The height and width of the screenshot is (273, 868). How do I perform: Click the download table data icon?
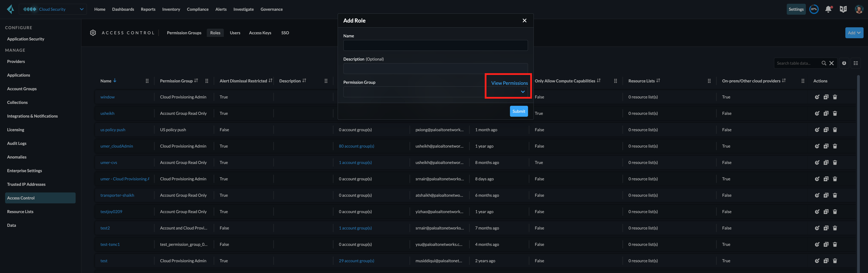[844, 63]
